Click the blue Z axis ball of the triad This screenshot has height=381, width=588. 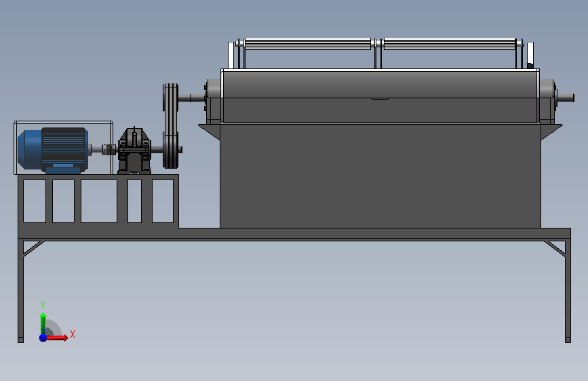point(43,338)
